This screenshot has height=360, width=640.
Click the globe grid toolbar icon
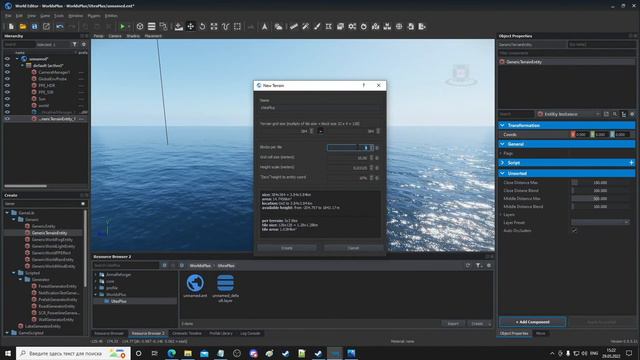pyautogui.click(x=399, y=27)
